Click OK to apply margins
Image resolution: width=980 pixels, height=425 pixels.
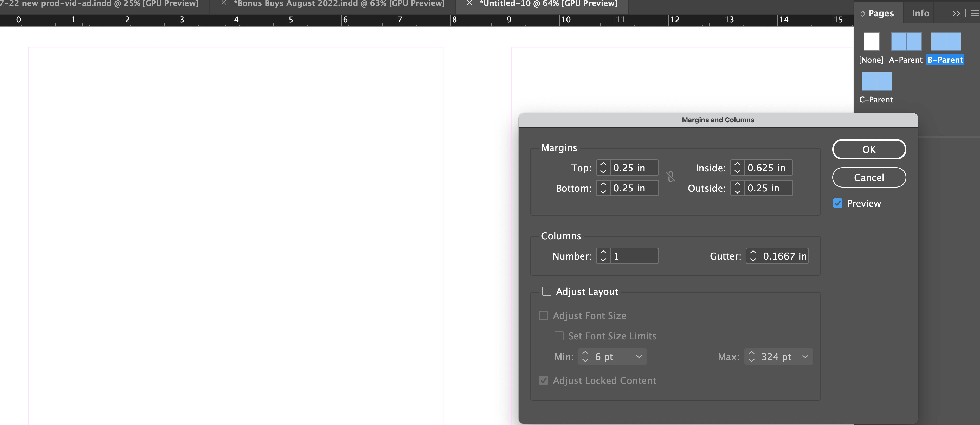(x=869, y=149)
